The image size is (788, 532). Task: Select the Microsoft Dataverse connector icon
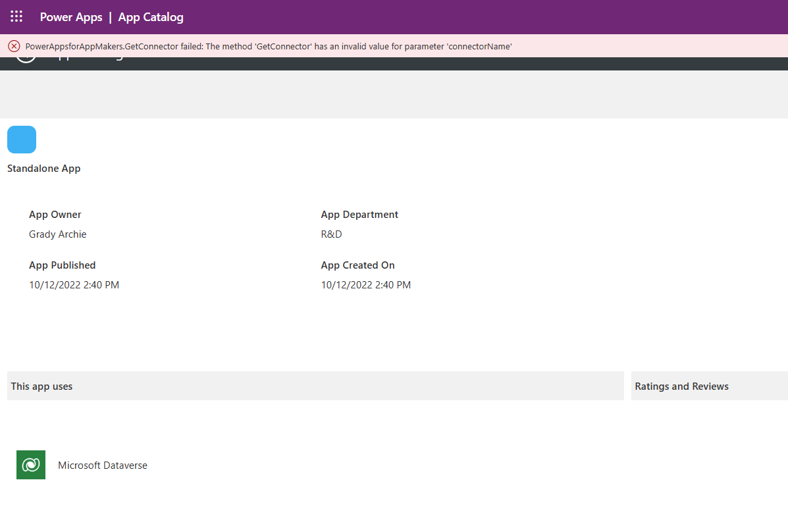[x=30, y=464]
